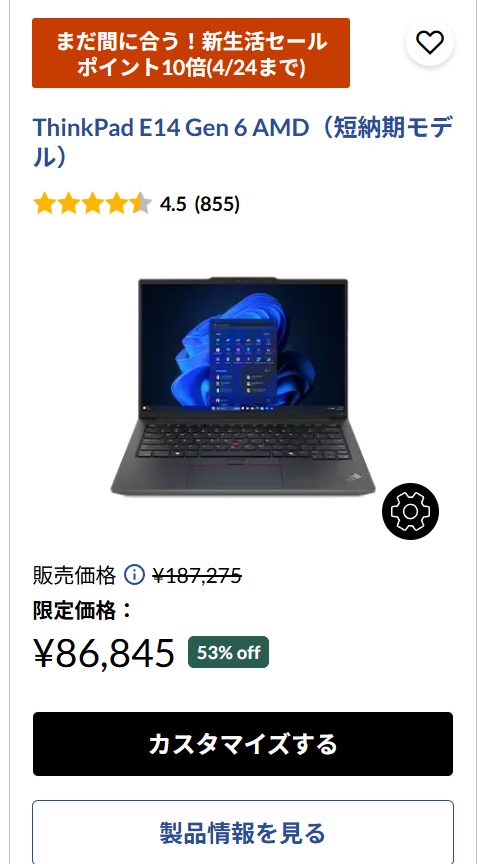Click the crossed-out ¥187,275 price
Image resolution: width=486 pixels, height=864 pixels.
(197, 576)
